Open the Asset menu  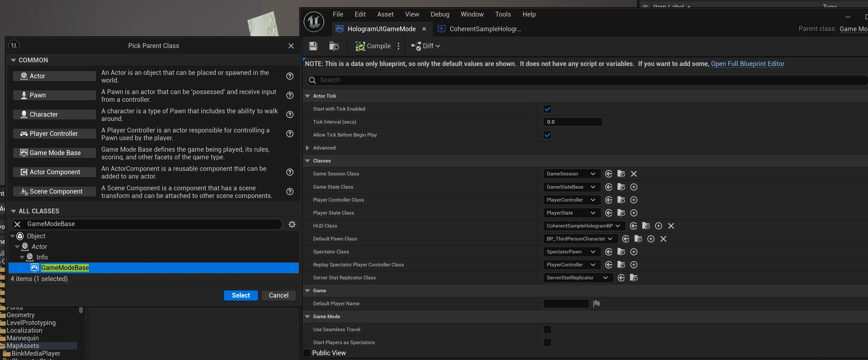pos(385,14)
